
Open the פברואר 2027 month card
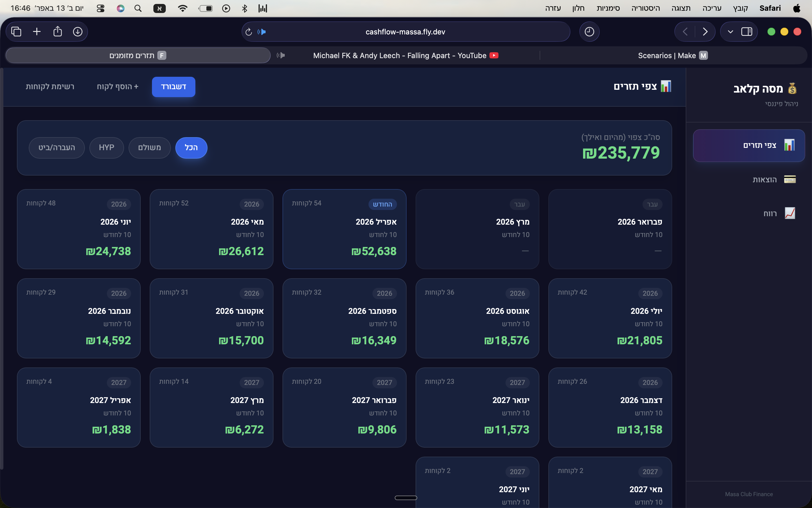[x=344, y=407]
